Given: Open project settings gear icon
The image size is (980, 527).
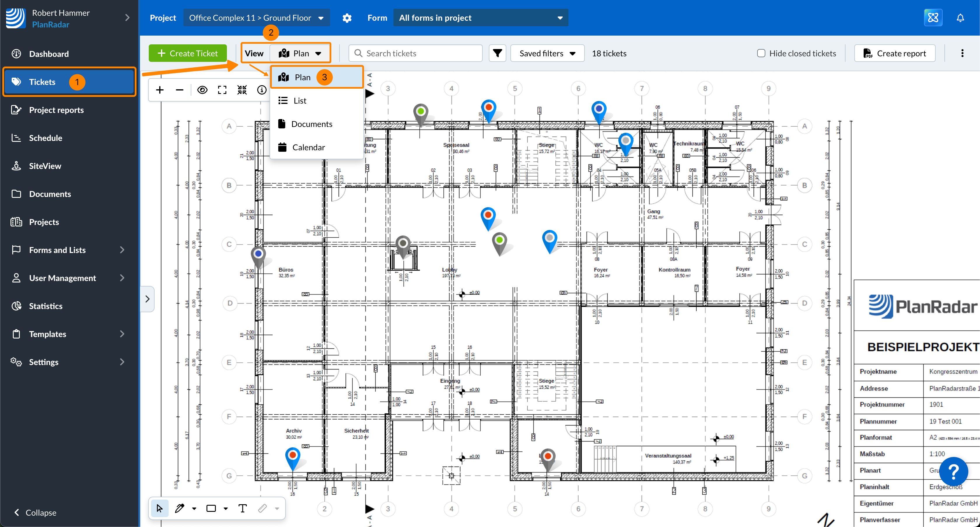Looking at the screenshot, I should (x=347, y=18).
